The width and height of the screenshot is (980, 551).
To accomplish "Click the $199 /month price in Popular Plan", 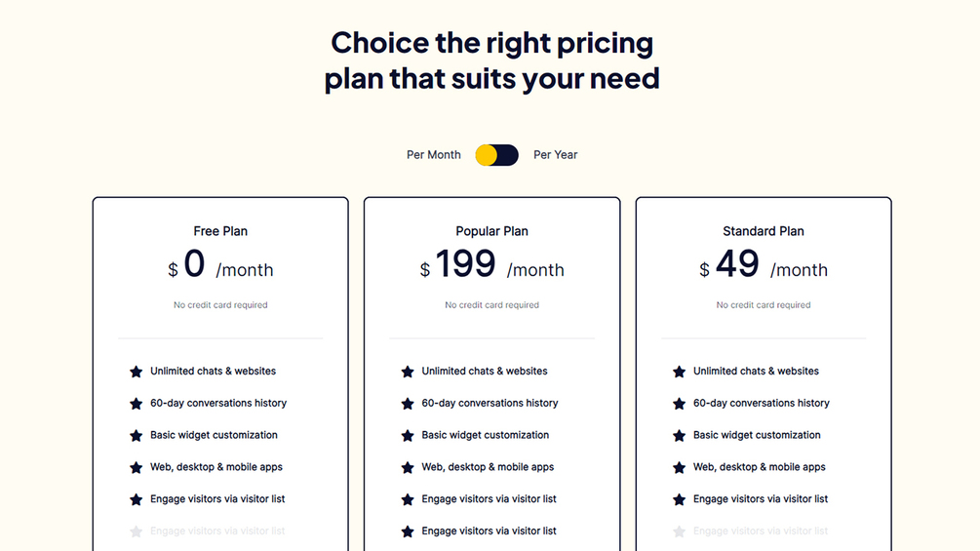I will pos(491,265).
